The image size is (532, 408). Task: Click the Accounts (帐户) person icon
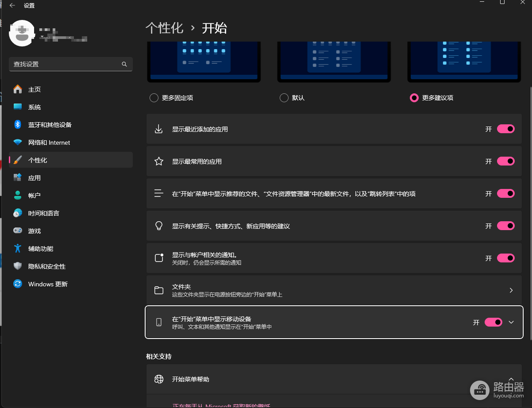click(x=18, y=196)
